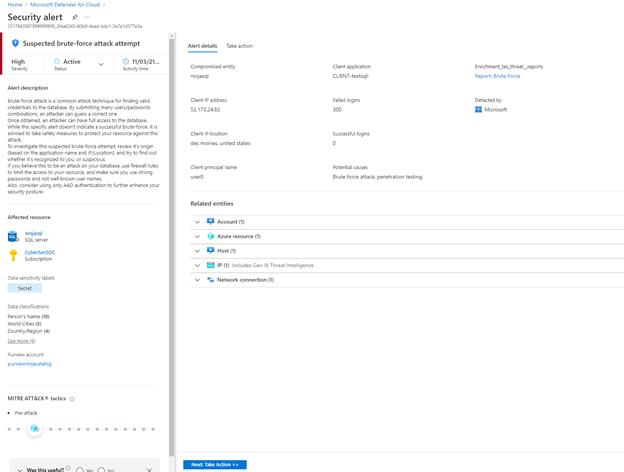
Task: Click des moines, united states location
Action: pyautogui.click(x=220, y=143)
